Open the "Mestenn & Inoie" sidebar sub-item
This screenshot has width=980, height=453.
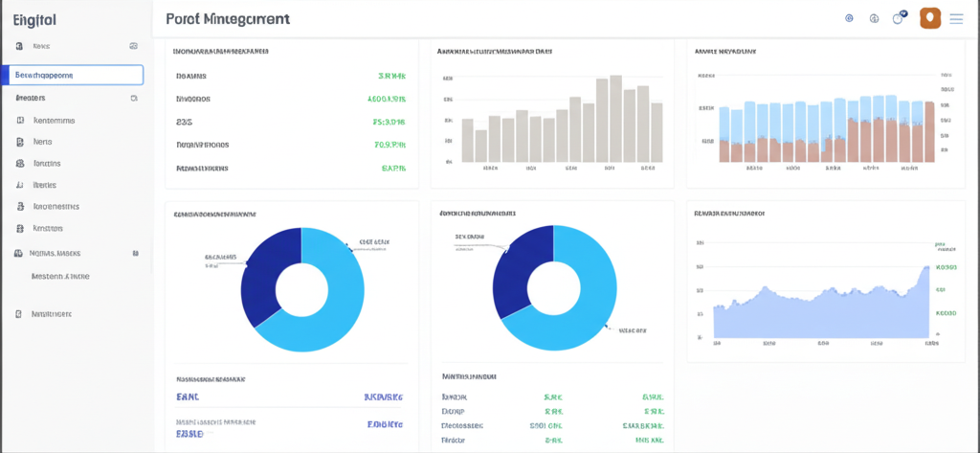pyautogui.click(x=60, y=276)
